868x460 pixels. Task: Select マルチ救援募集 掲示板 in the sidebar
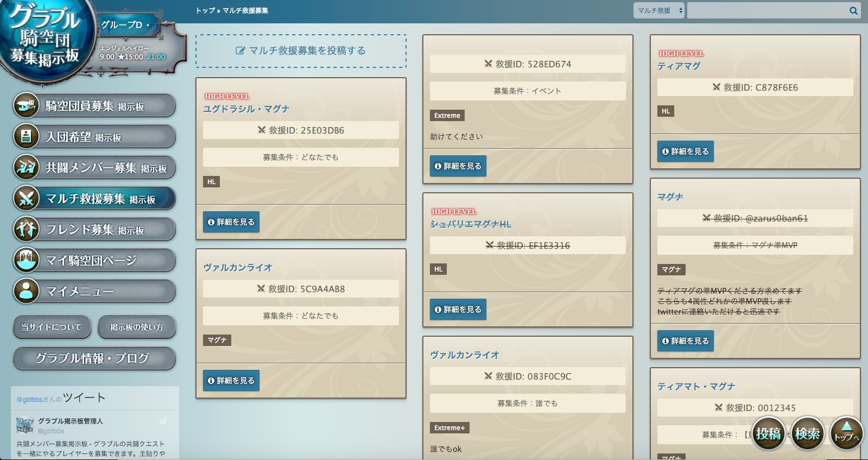[x=94, y=198]
